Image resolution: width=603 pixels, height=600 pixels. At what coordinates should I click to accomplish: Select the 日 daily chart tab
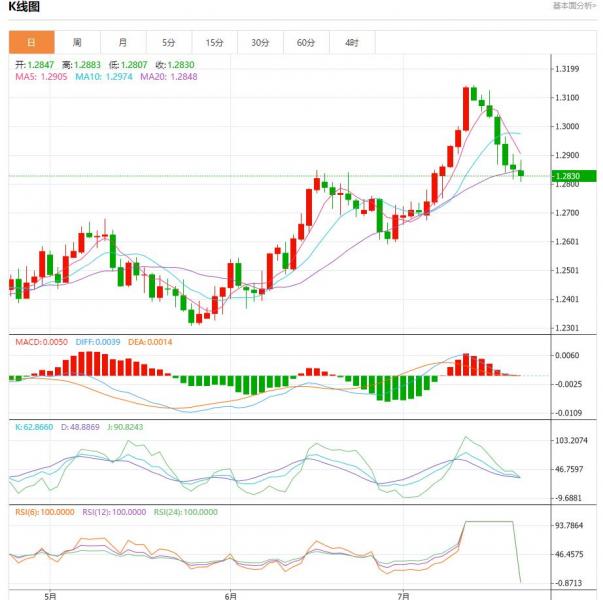pos(32,42)
